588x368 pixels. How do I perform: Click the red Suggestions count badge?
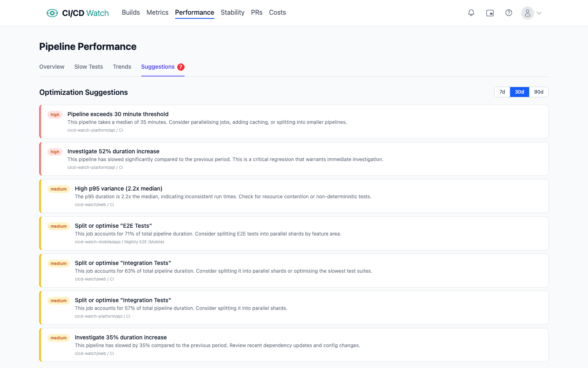pos(181,67)
